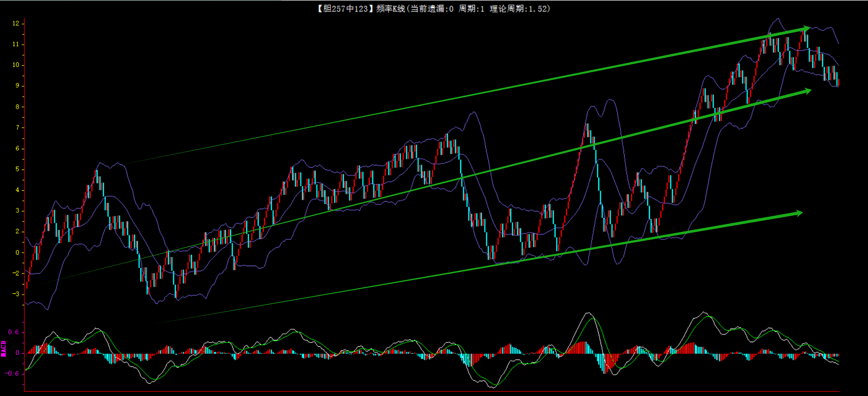The image size is (868, 396).
Task: Select the price axis label 10
Action: click(16, 65)
